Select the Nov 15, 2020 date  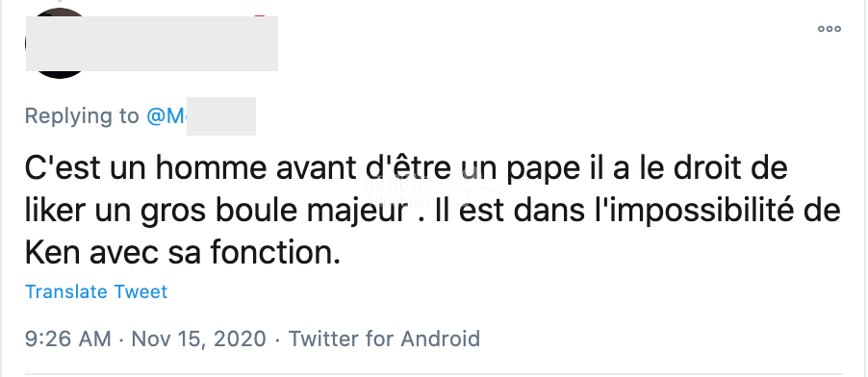click(x=198, y=339)
